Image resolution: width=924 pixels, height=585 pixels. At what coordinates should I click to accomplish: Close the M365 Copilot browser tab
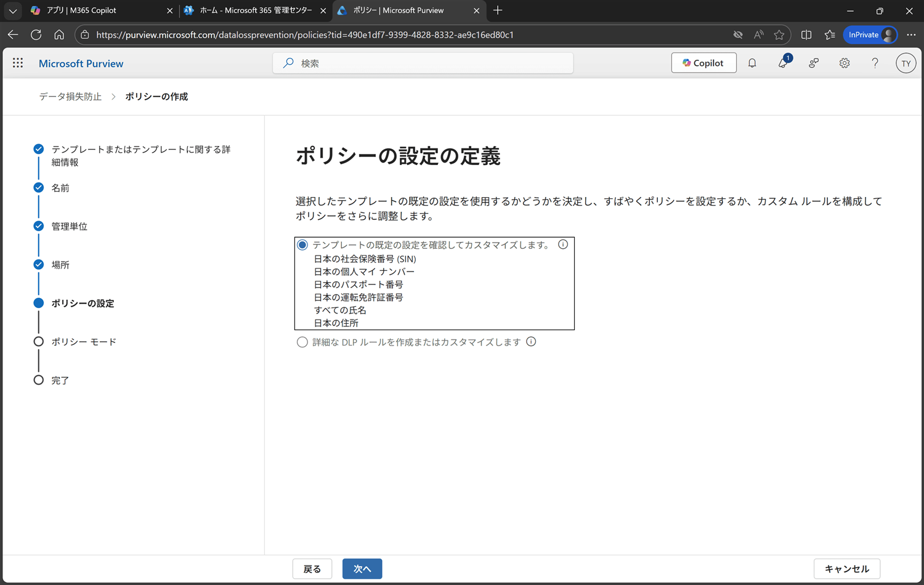coord(170,10)
